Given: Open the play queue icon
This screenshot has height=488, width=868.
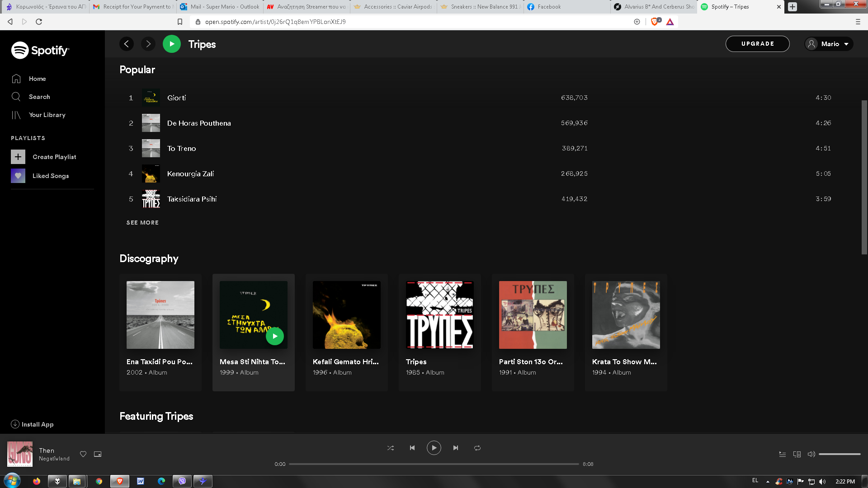Looking at the screenshot, I should pos(783,454).
